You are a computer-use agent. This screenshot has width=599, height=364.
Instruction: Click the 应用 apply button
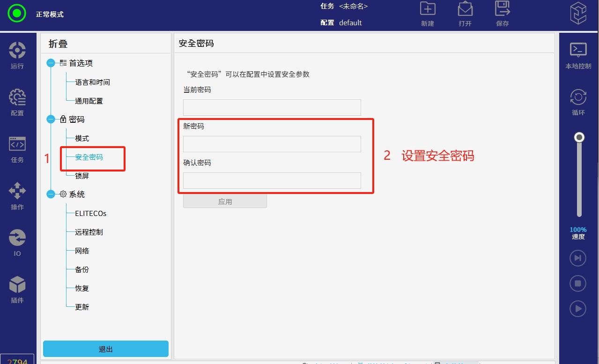click(225, 201)
